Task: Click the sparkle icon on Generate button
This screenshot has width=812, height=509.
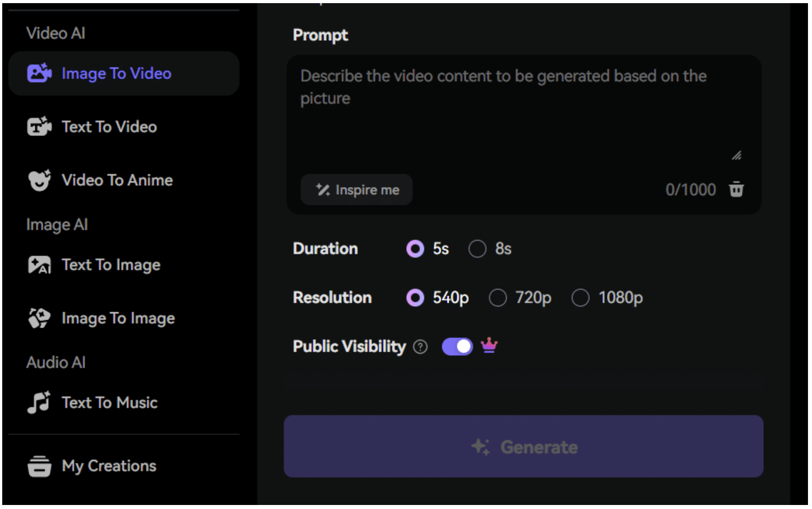Action: (481, 446)
